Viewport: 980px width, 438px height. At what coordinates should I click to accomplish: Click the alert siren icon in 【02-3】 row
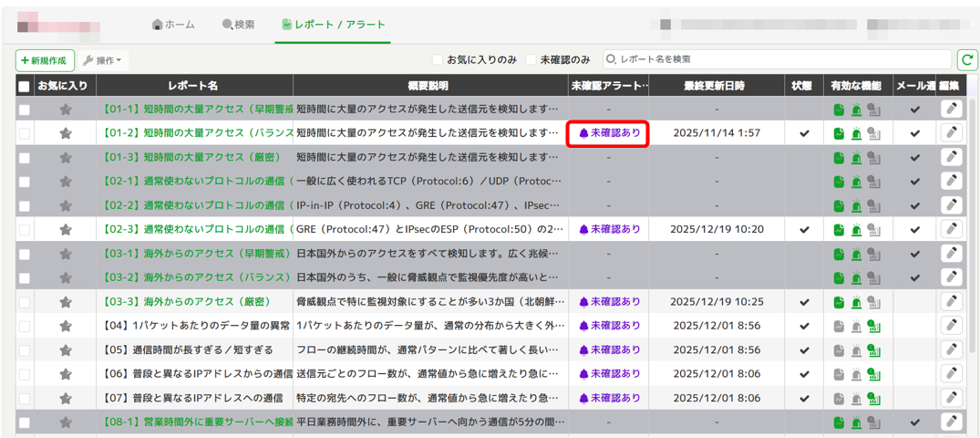click(x=856, y=230)
